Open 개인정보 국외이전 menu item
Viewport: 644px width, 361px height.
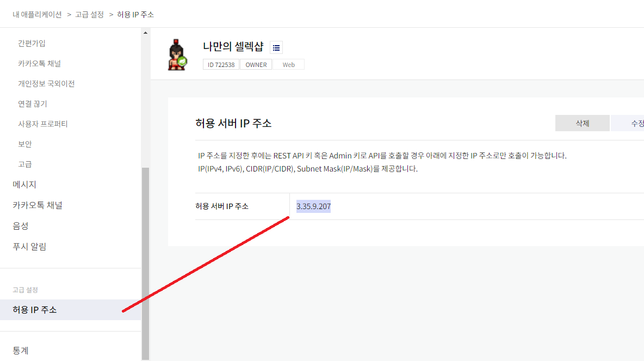[46, 83]
